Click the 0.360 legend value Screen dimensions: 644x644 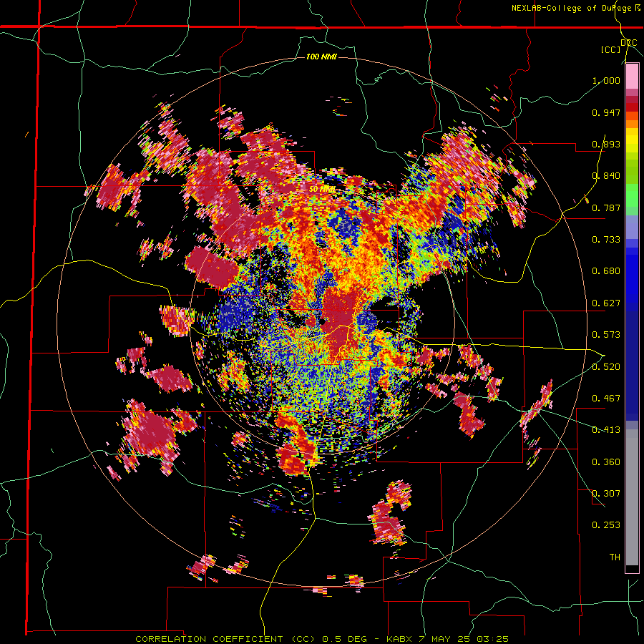click(x=606, y=462)
